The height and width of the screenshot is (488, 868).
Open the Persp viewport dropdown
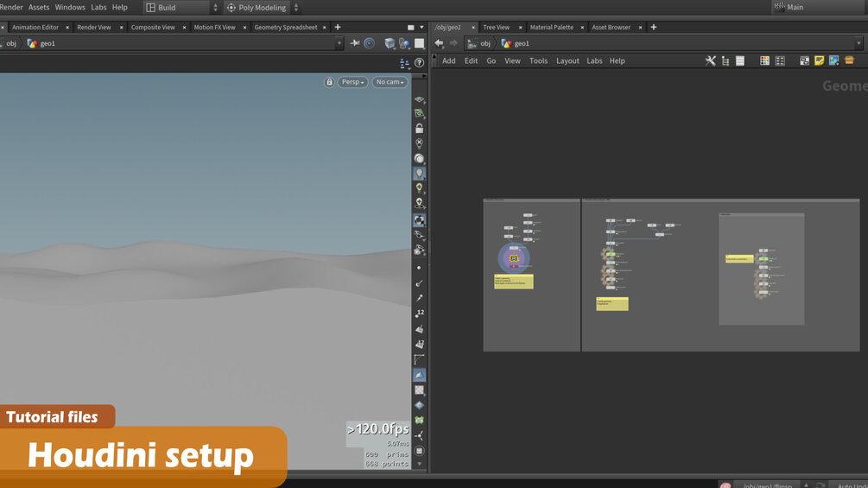point(352,82)
